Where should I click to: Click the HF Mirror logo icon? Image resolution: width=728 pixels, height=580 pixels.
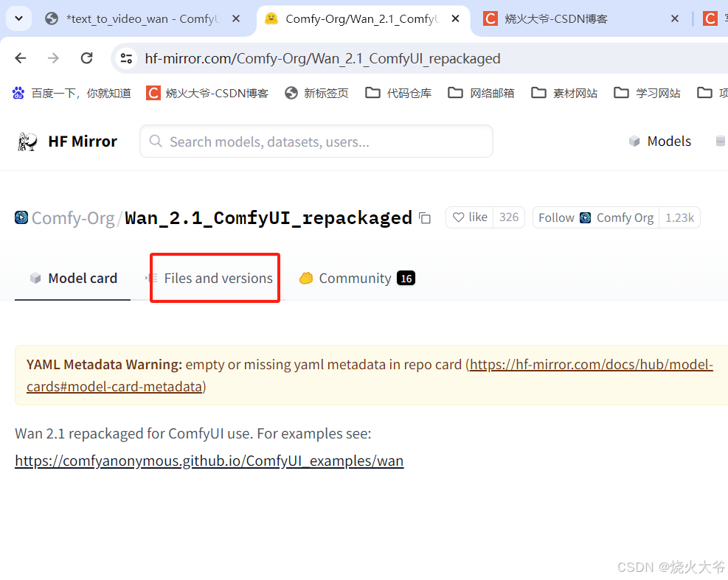pos(27,141)
